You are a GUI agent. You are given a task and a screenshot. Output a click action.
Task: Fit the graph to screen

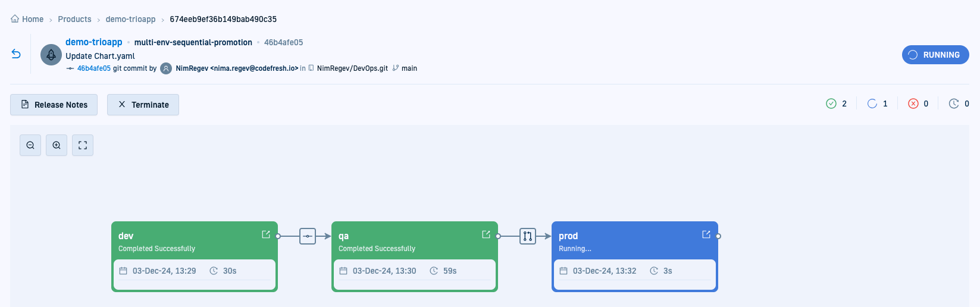coord(83,145)
